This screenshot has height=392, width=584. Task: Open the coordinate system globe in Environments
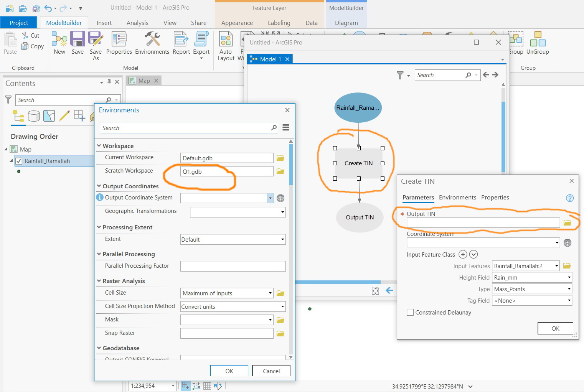coord(280,198)
